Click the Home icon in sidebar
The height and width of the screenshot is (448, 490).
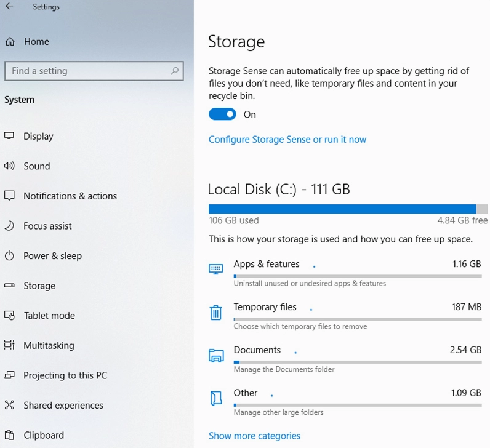[x=10, y=42]
